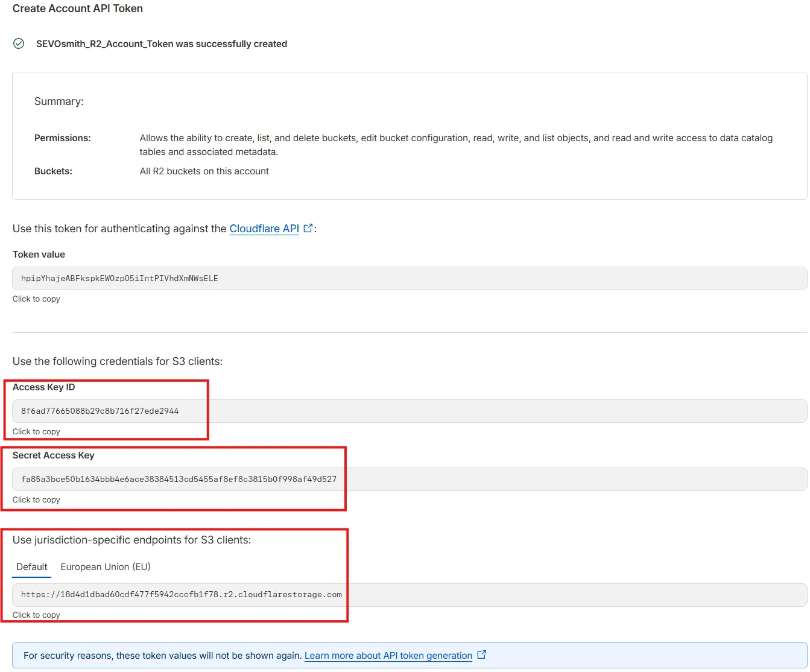The width and height of the screenshot is (810, 672).
Task: Click the permissions description paragraph
Action: click(456, 145)
